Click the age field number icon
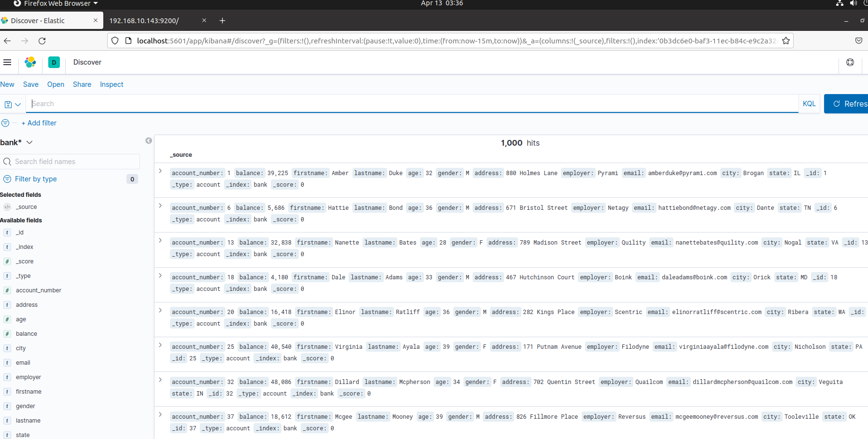 [x=7, y=319]
